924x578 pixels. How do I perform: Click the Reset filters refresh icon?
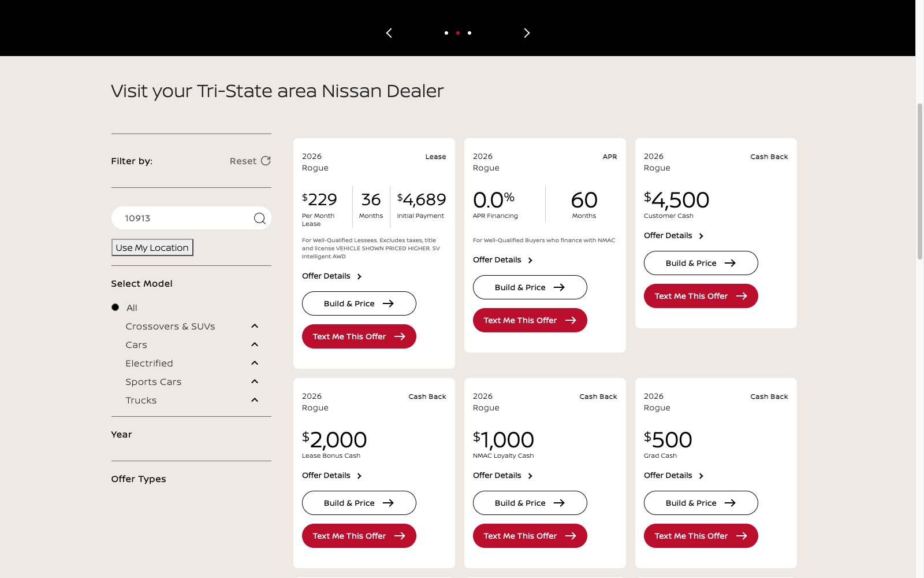[x=266, y=161]
